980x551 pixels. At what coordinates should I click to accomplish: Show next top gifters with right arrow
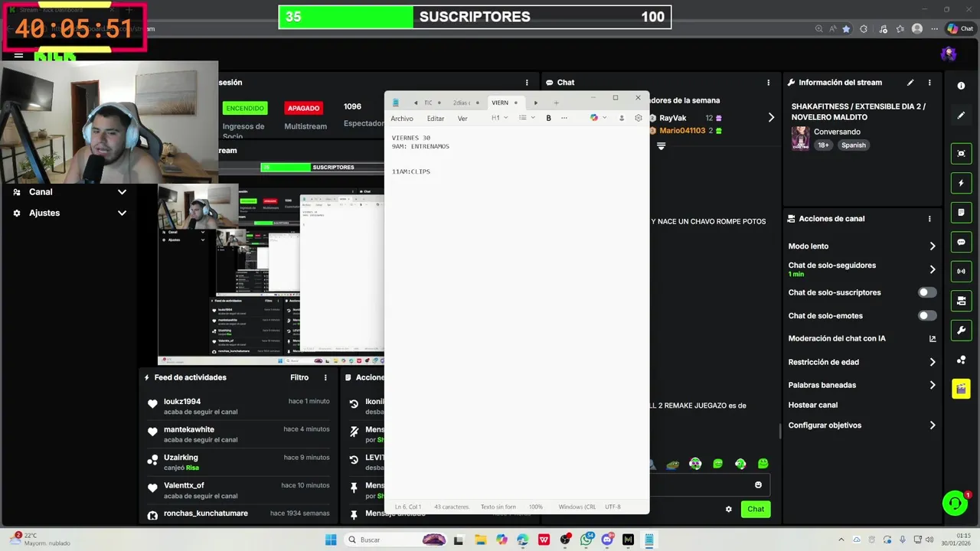click(x=771, y=118)
